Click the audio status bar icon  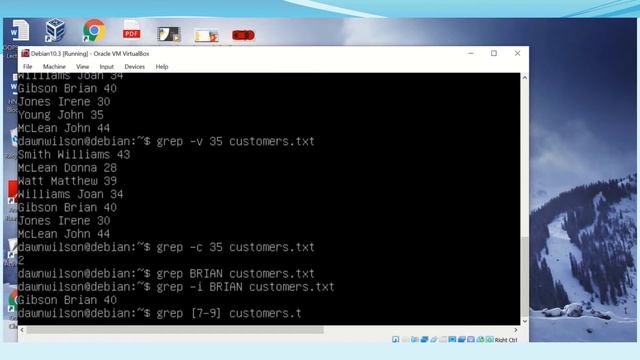[x=414, y=340]
